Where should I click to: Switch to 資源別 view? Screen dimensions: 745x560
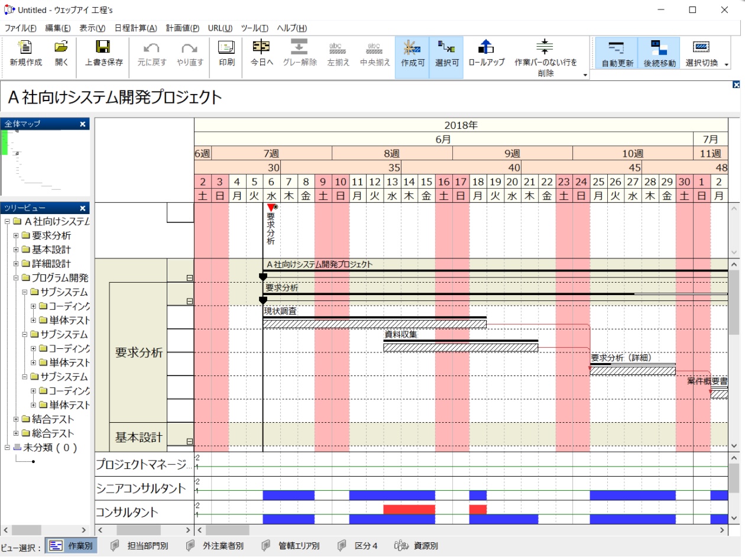[x=416, y=546]
